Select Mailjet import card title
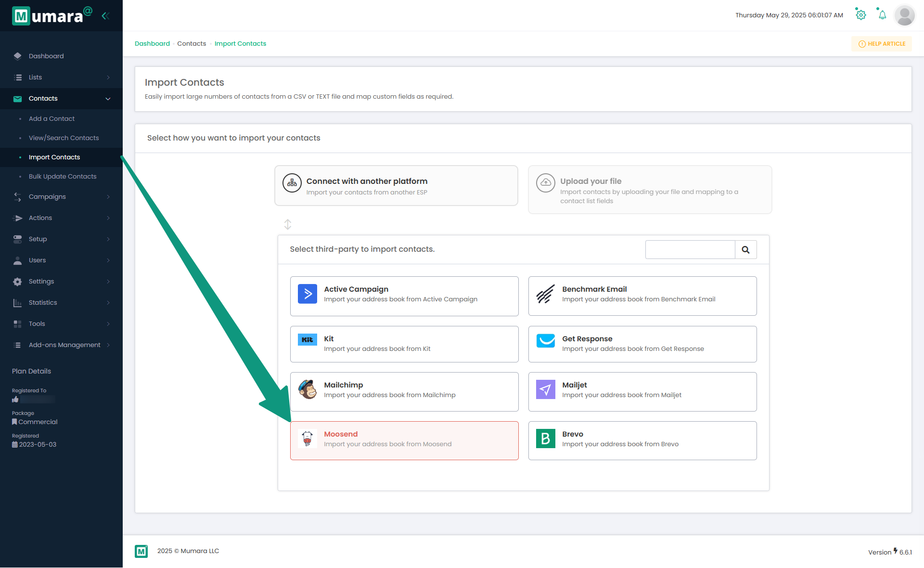The height and width of the screenshot is (568, 924). point(575,385)
